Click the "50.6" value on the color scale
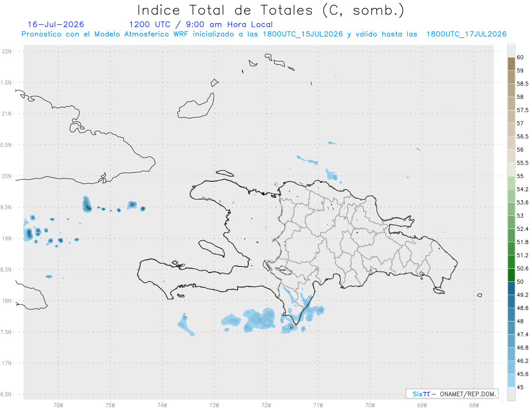The height and width of the screenshot is (411, 532). [523, 269]
